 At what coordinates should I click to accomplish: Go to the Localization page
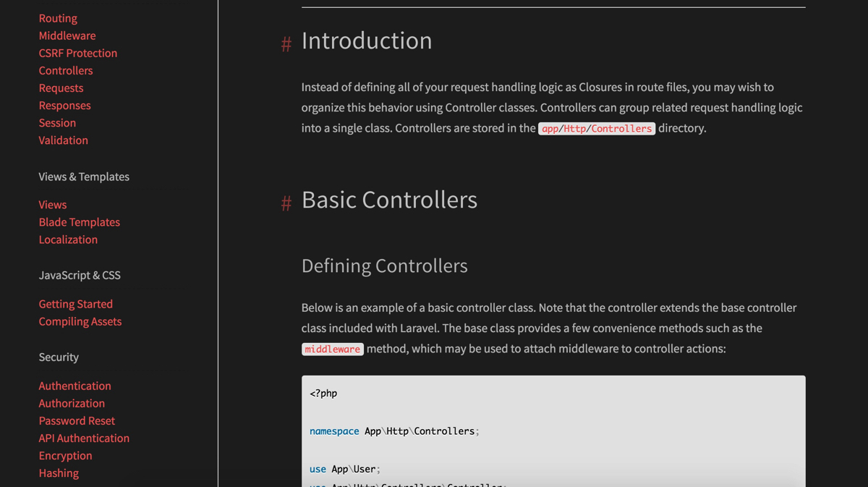point(68,240)
